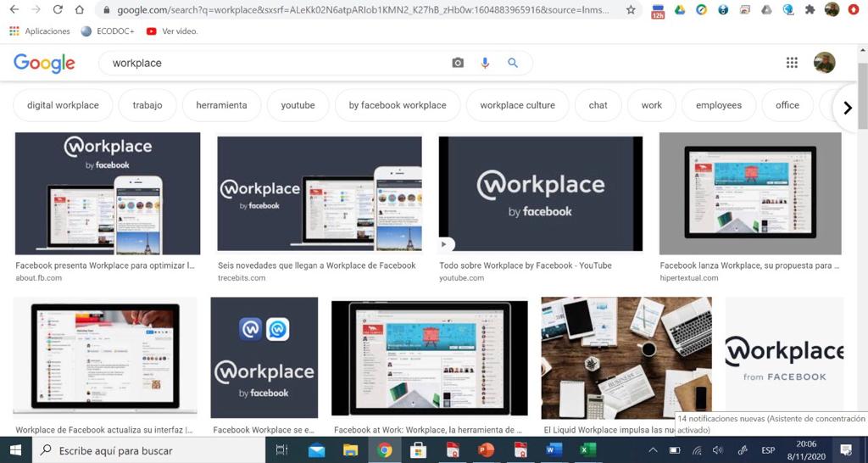Open the Mail app in taskbar

316,449
